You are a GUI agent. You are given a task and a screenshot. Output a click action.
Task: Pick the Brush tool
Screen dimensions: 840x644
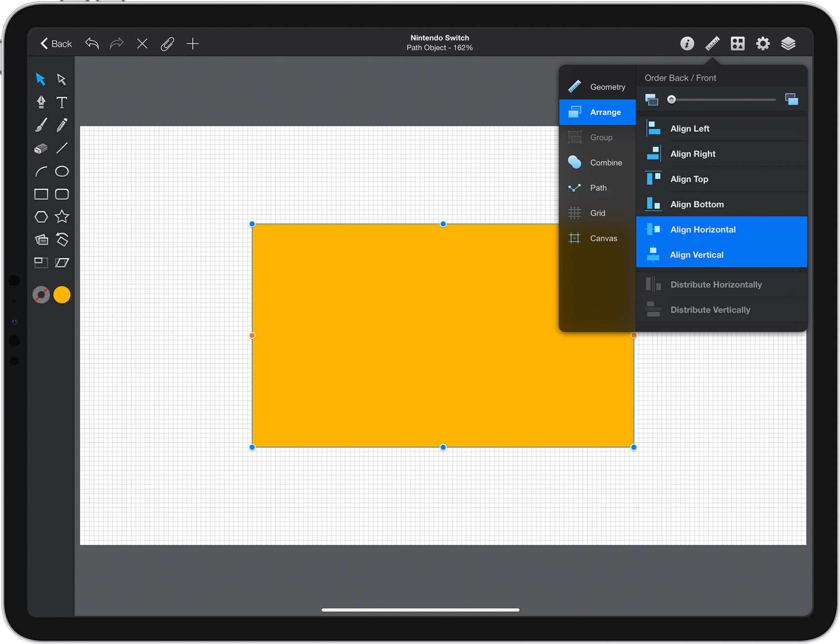click(41, 125)
